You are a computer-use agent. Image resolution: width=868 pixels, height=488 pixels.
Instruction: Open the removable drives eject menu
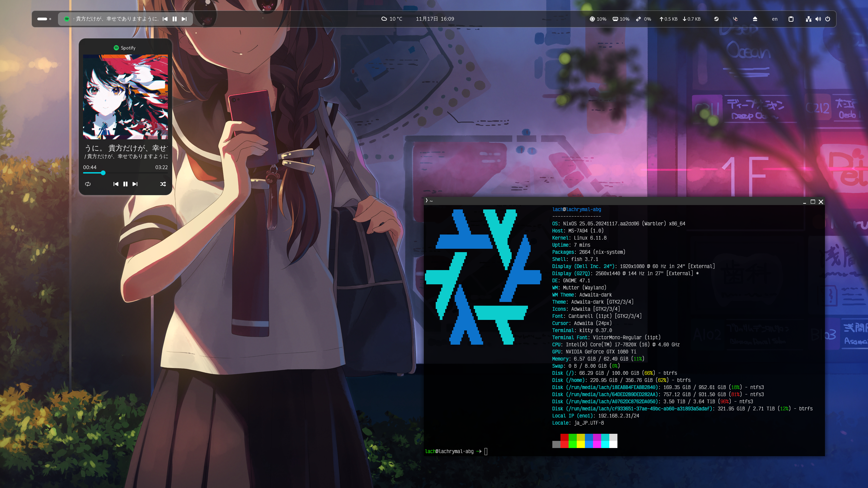(755, 19)
